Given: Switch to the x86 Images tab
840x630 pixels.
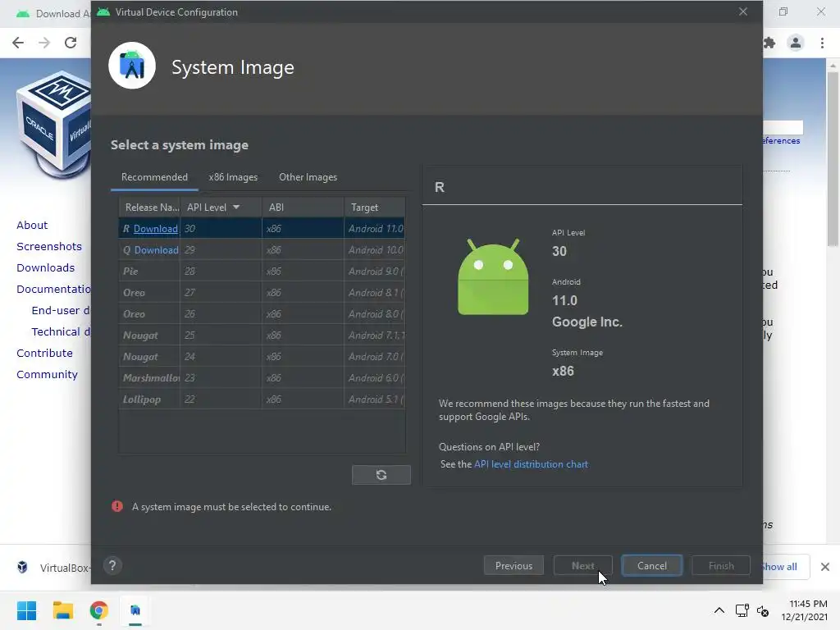Looking at the screenshot, I should (233, 177).
